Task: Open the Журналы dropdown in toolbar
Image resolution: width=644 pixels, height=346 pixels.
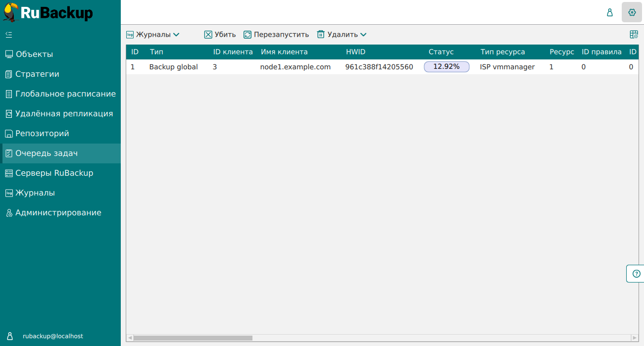Action: pos(152,35)
